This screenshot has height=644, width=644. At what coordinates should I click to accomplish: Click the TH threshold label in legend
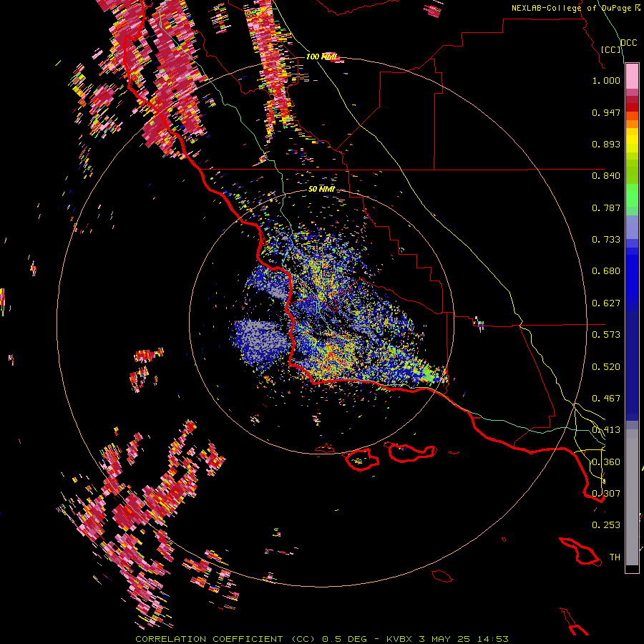(x=615, y=557)
